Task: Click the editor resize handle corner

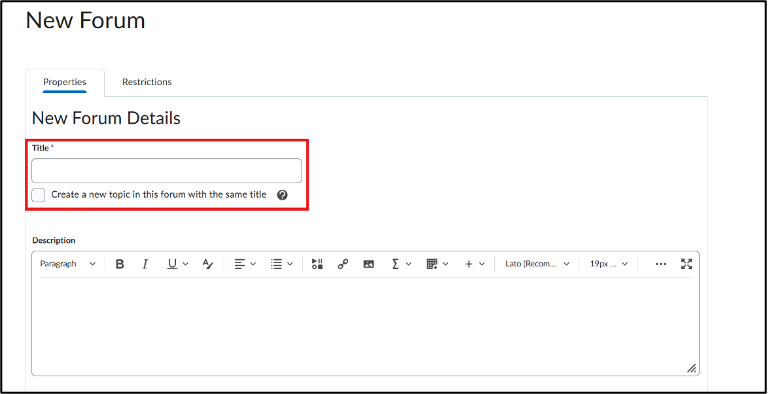Action: pos(691,369)
